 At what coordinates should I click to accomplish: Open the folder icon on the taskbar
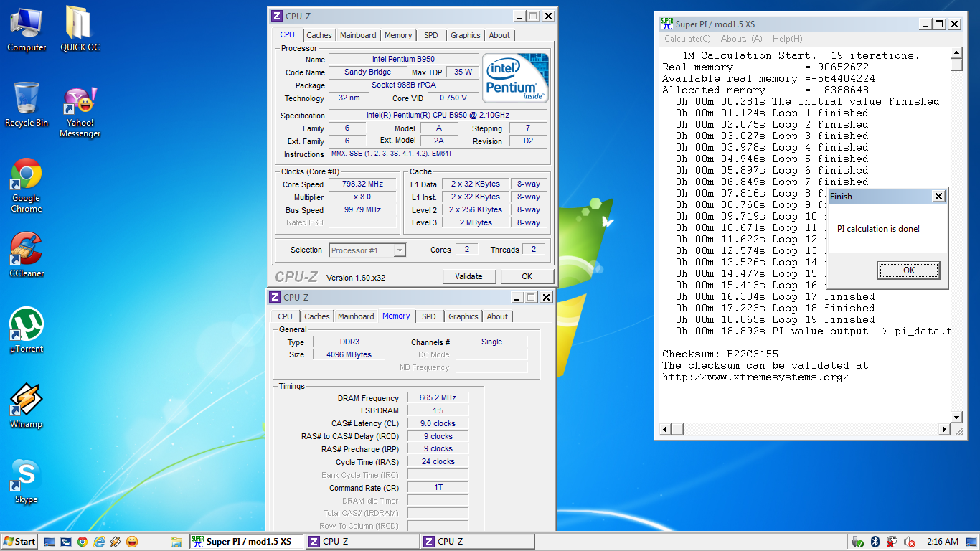[x=176, y=542]
